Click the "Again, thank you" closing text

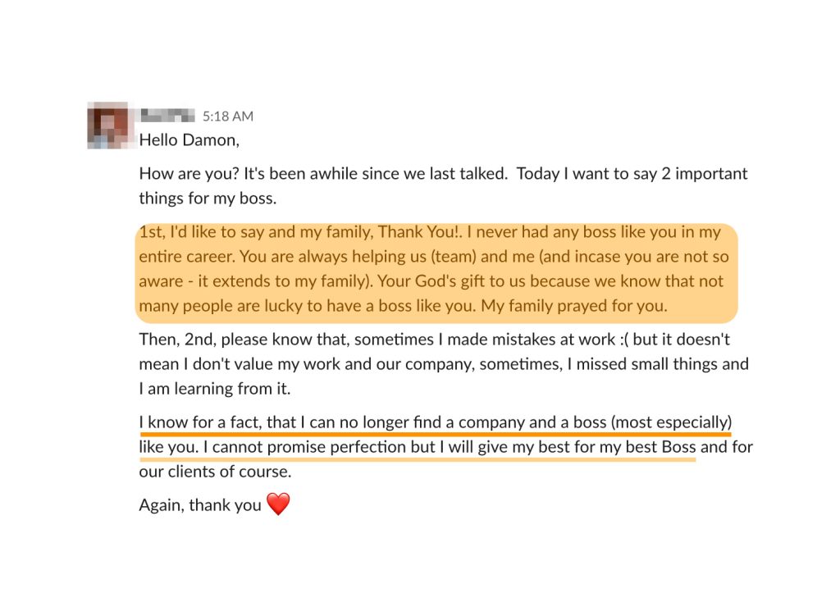click(200, 505)
